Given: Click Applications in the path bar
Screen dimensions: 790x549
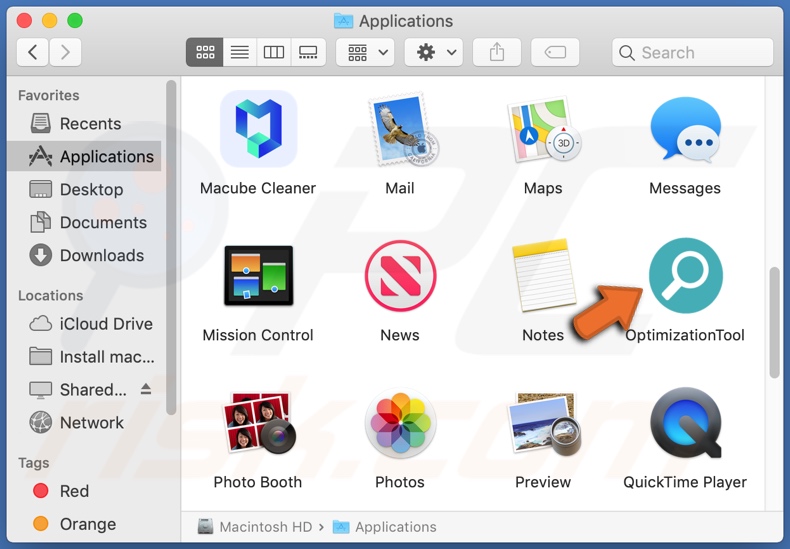Looking at the screenshot, I should [385, 527].
